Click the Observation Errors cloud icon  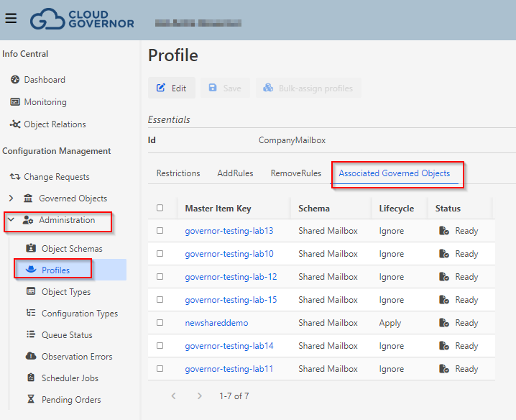pos(31,356)
